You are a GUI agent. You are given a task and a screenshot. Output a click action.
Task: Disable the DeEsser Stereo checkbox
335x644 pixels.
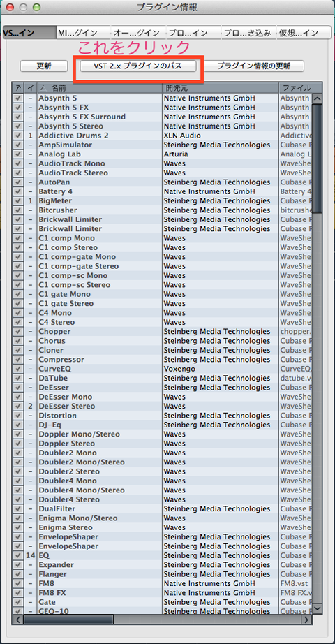[18, 407]
